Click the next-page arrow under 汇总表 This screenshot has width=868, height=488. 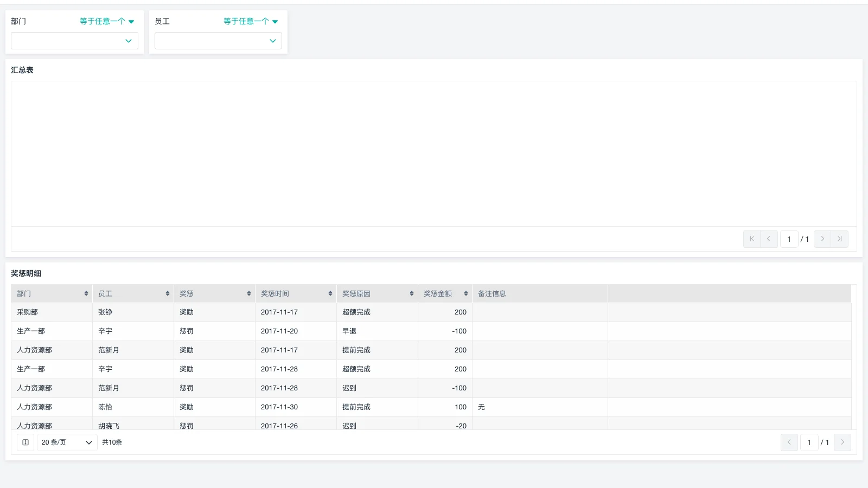(x=822, y=239)
